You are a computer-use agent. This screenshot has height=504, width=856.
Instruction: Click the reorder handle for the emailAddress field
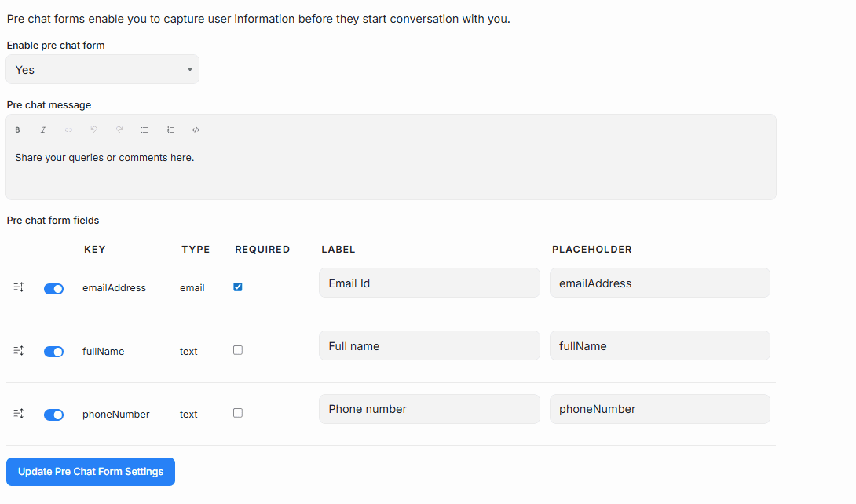(18, 288)
